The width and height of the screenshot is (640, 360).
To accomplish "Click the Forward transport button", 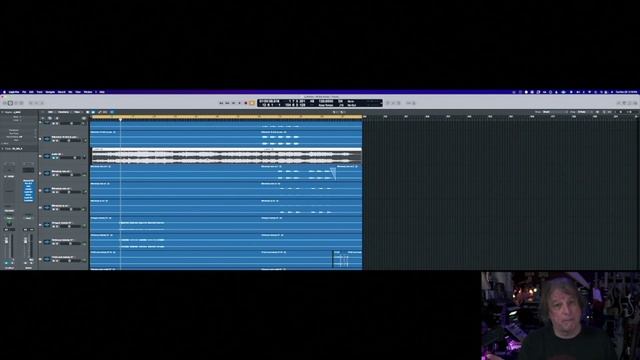I will [x=227, y=103].
